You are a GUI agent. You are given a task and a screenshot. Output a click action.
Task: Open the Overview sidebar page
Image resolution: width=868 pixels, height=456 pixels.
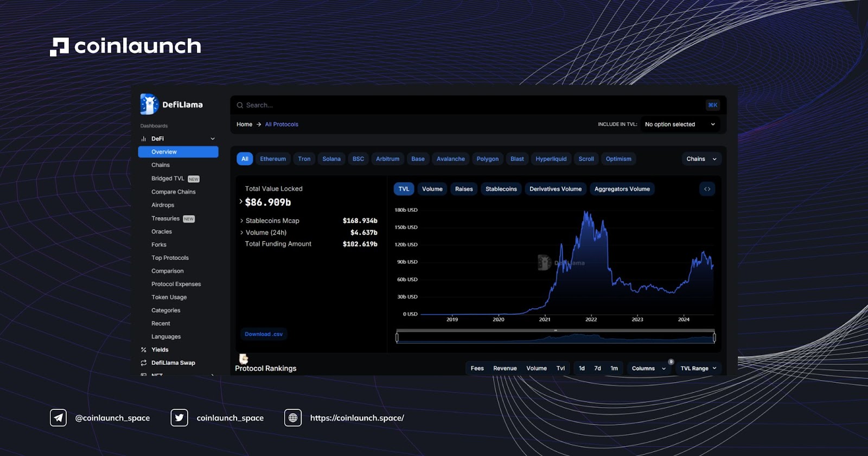[x=178, y=152]
